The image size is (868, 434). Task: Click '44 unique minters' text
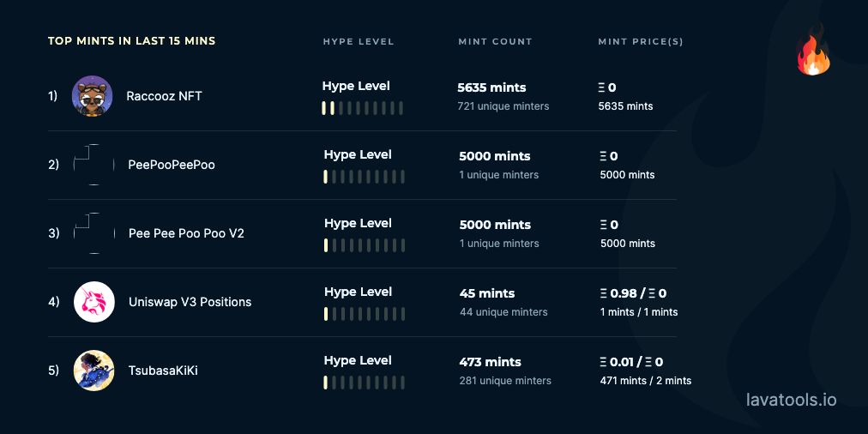[503, 311]
